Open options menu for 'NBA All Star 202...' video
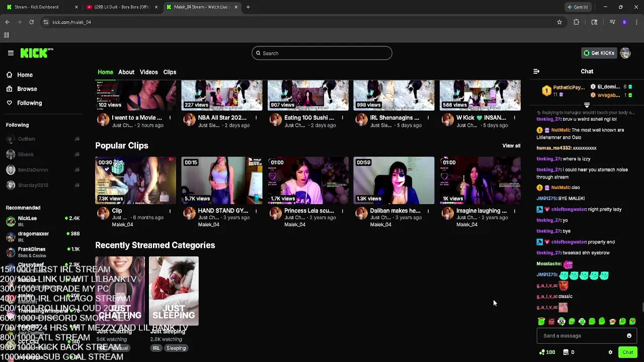The height and width of the screenshot is (362, 644). pos(256,118)
